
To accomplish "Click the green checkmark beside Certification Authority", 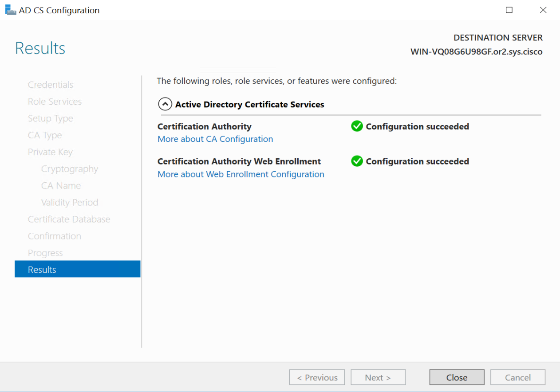I will click(x=357, y=126).
